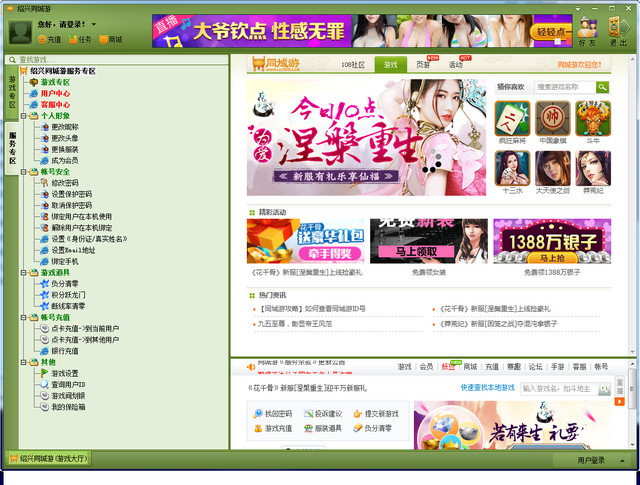Screen dimensions: 640x485
Task: Switch to the 108社区 tab
Action: (353, 65)
